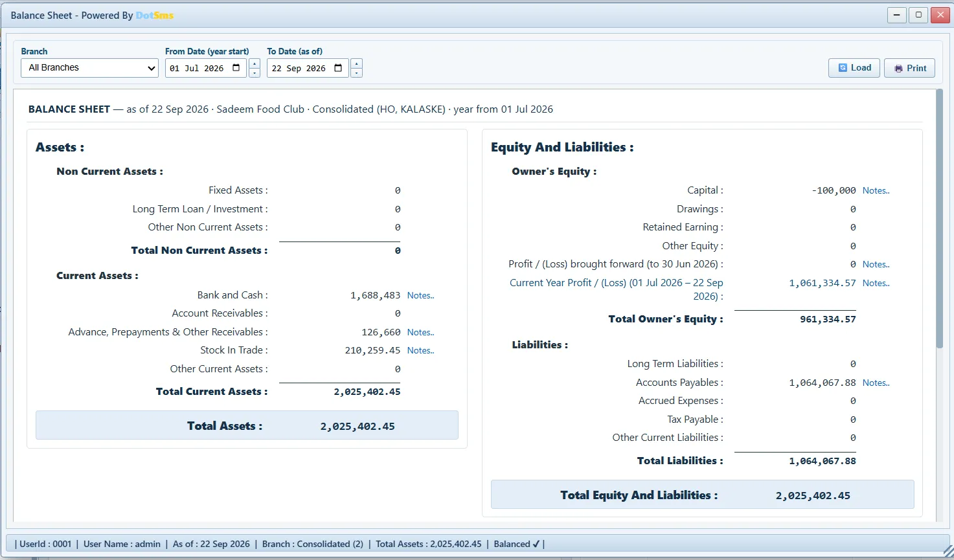954x560 pixels.
Task: Open Notes for Advance, Prepayments & Other Receivables
Action: tap(420, 332)
